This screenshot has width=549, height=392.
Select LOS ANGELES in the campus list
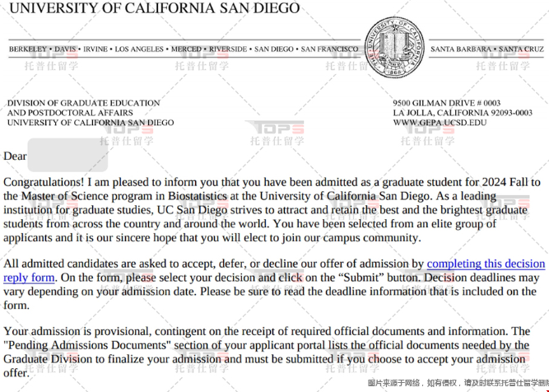pos(139,49)
